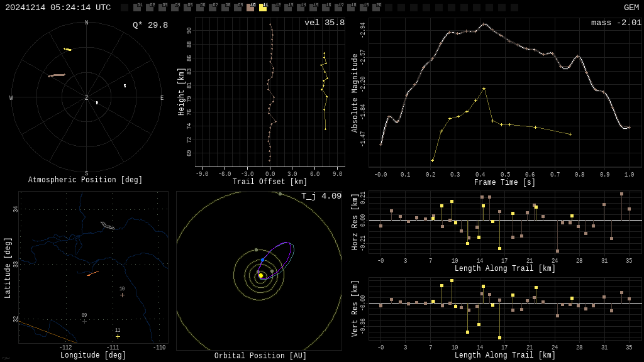This screenshot has width=644, height=362.
Task: Click the vel 35.8 velocity readout
Action: click(x=324, y=23)
